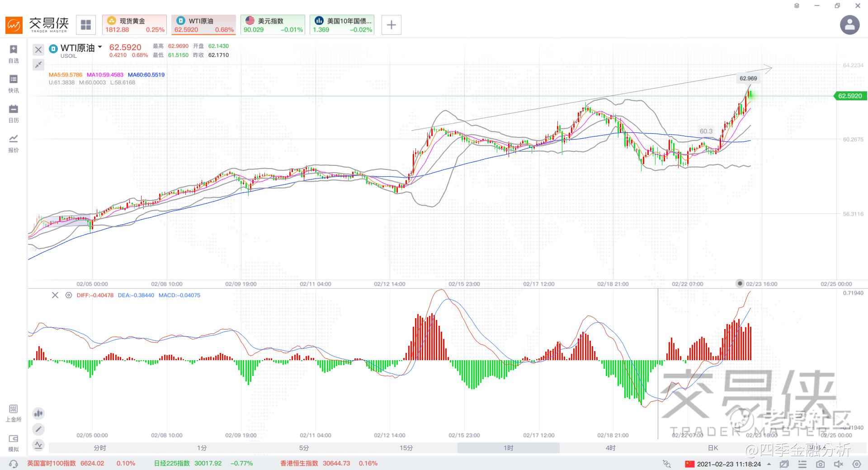Screen dimensions: 868x470
Task: Expand the status bar time-zone arrow
Action: tap(769, 464)
